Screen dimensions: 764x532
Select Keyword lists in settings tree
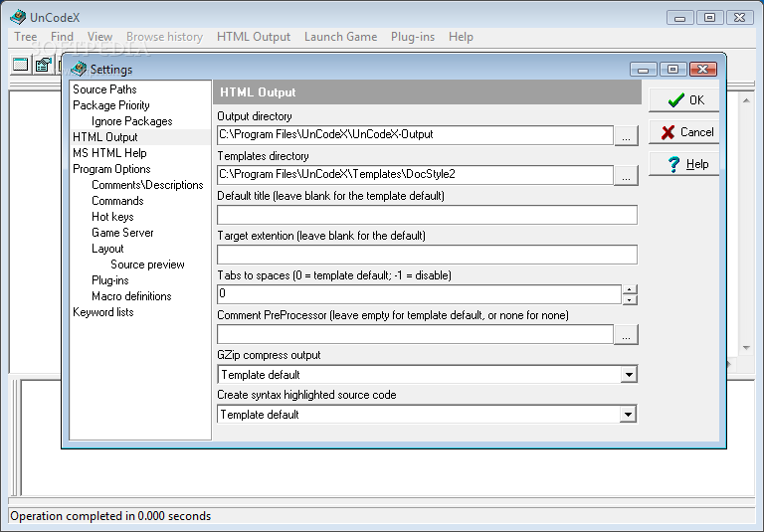click(x=102, y=312)
